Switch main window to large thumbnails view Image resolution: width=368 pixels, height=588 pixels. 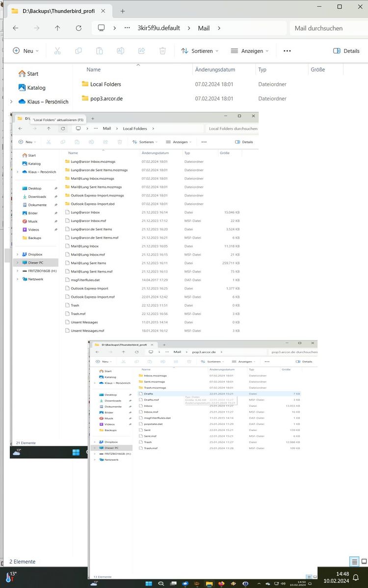coord(364,562)
